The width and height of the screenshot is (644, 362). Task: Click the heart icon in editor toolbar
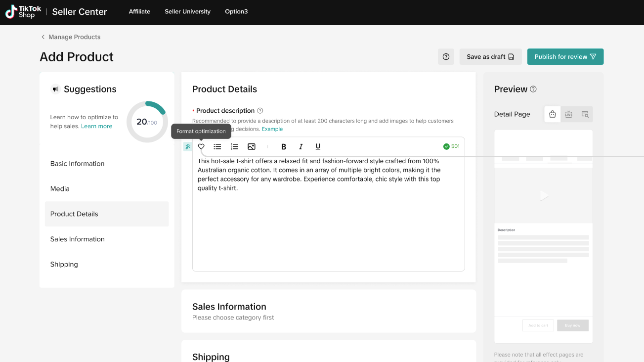[201, 146]
